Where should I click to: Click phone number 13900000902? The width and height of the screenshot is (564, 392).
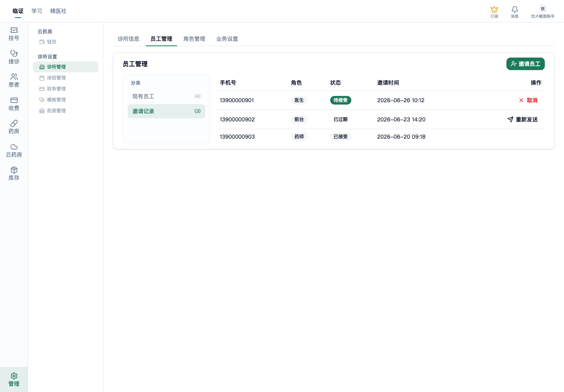237,119
